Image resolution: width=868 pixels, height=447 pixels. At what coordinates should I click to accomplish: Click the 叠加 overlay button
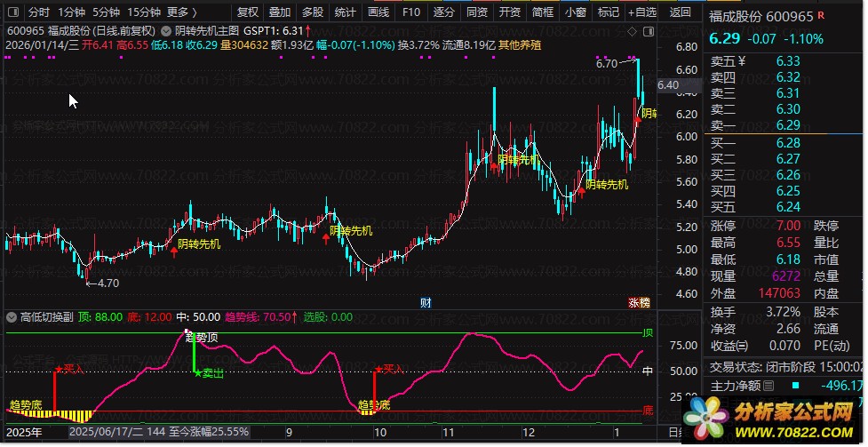280,12
